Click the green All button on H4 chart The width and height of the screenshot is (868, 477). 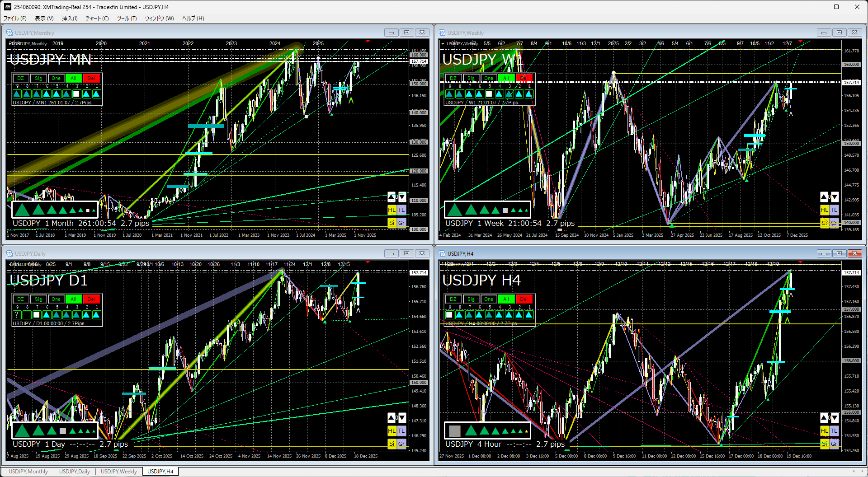point(506,299)
